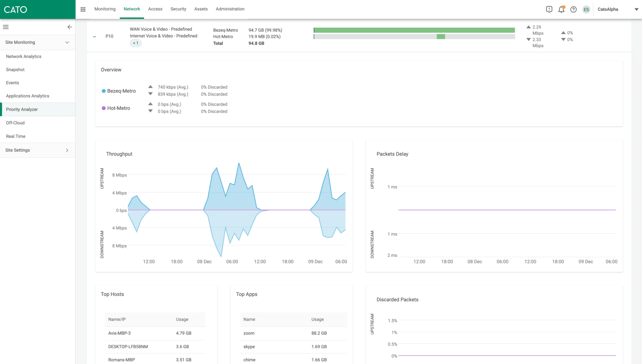
Task: Click the Bezeq-Metro blue legend dot
Action: (103, 91)
